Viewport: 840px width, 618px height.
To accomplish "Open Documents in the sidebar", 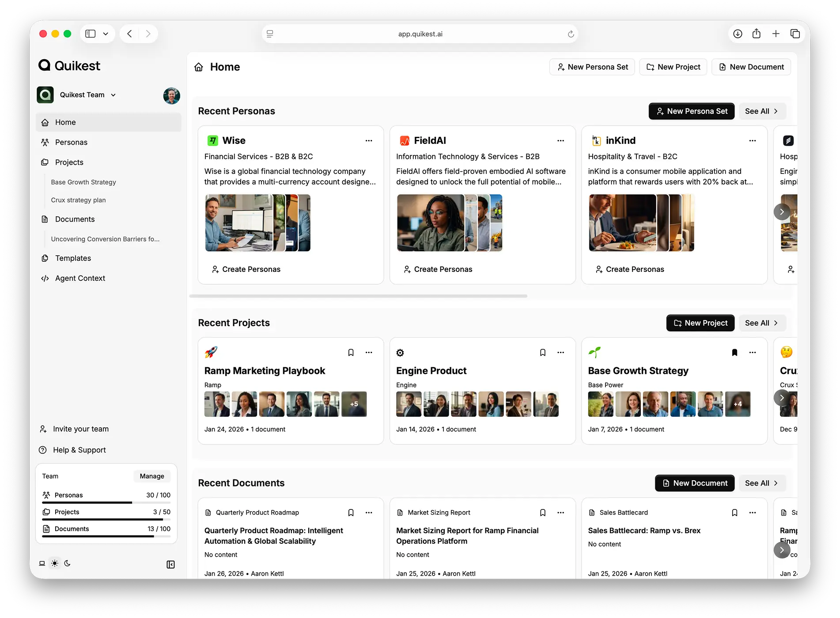I will point(108,219).
